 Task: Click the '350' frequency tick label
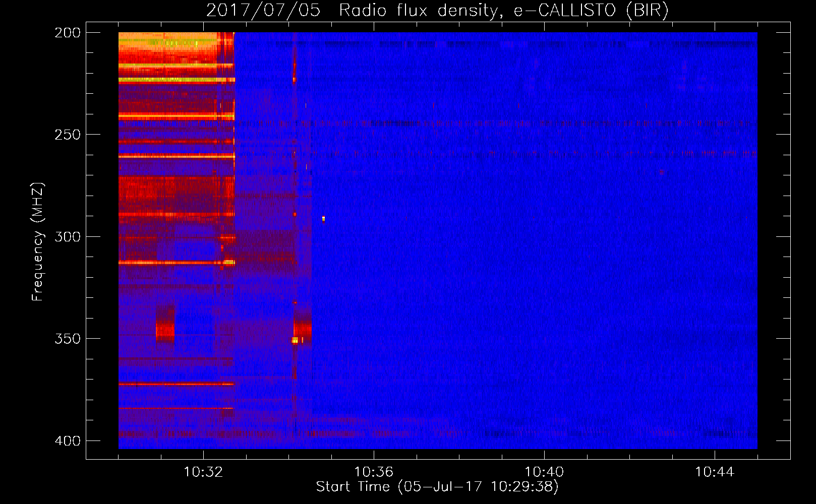pos(68,339)
